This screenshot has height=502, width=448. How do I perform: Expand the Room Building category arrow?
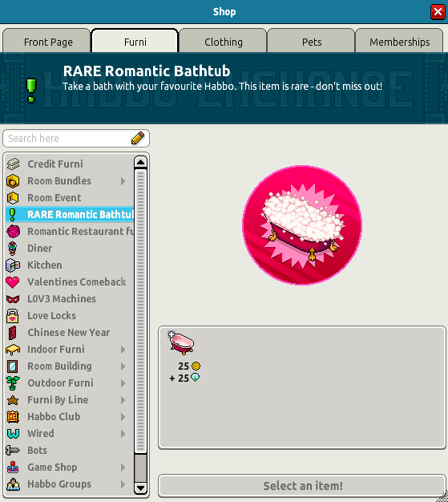pos(123,366)
